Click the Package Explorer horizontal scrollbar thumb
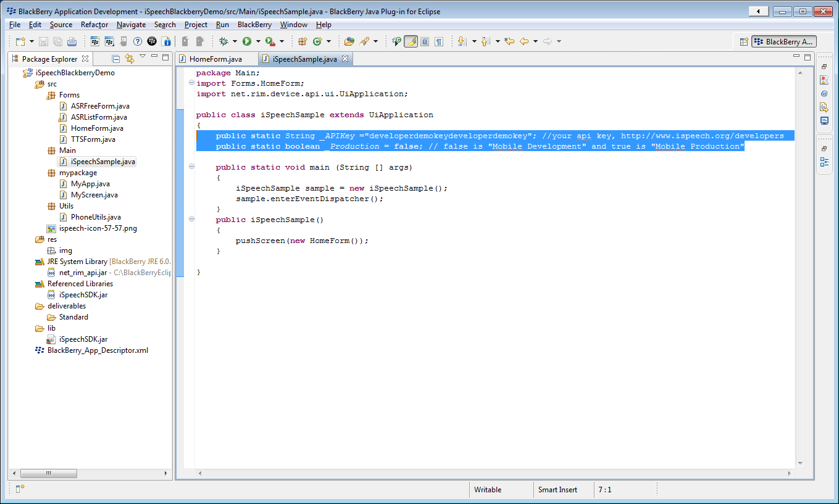This screenshot has width=839, height=504. click(49, 473)
